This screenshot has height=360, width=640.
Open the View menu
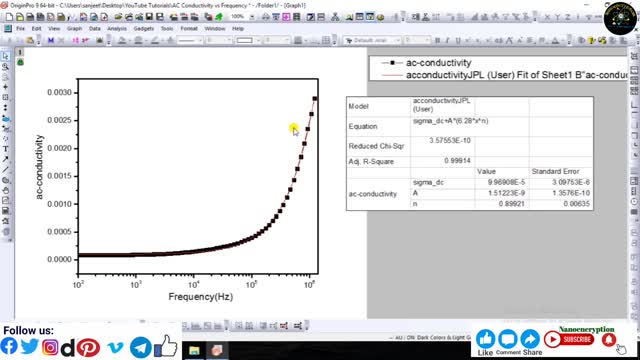point(54,29)
